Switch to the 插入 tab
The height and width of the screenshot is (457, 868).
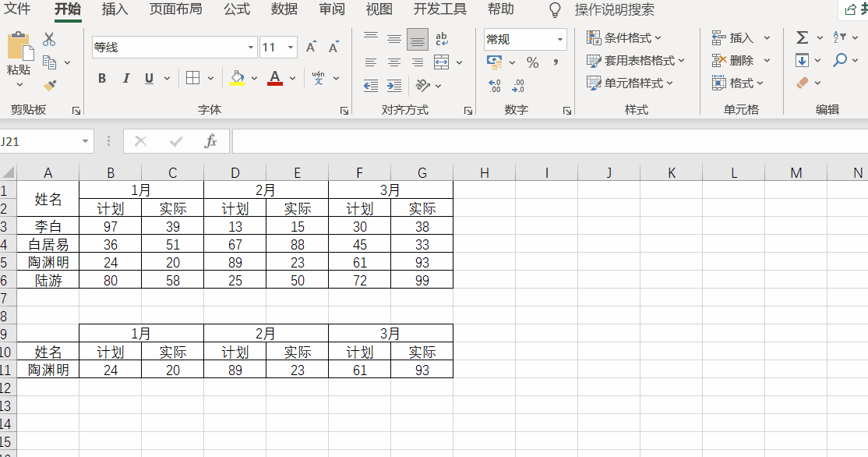115,9
